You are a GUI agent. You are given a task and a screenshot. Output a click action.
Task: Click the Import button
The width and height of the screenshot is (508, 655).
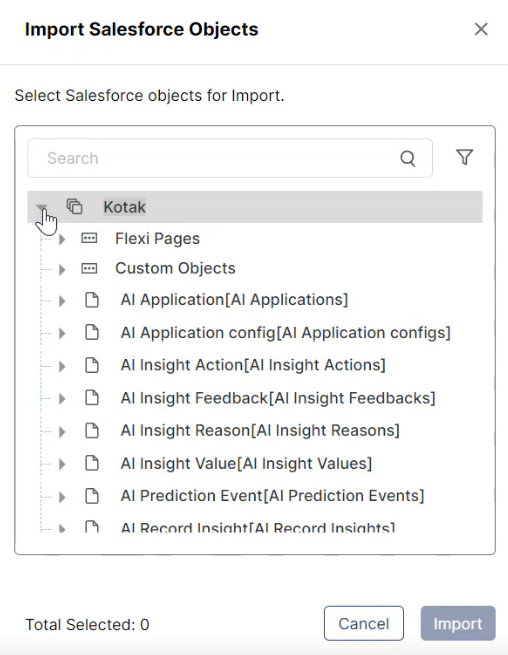458,624
